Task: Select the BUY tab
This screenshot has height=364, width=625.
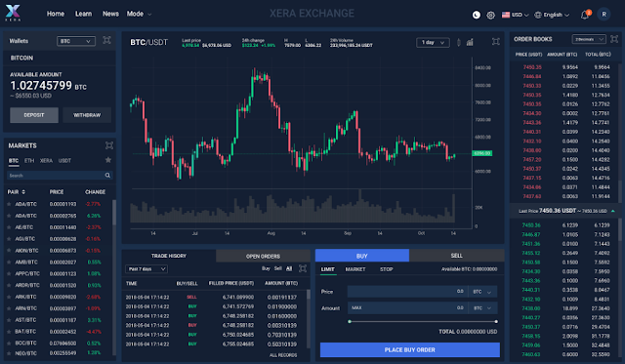Action: click(362, 256)
